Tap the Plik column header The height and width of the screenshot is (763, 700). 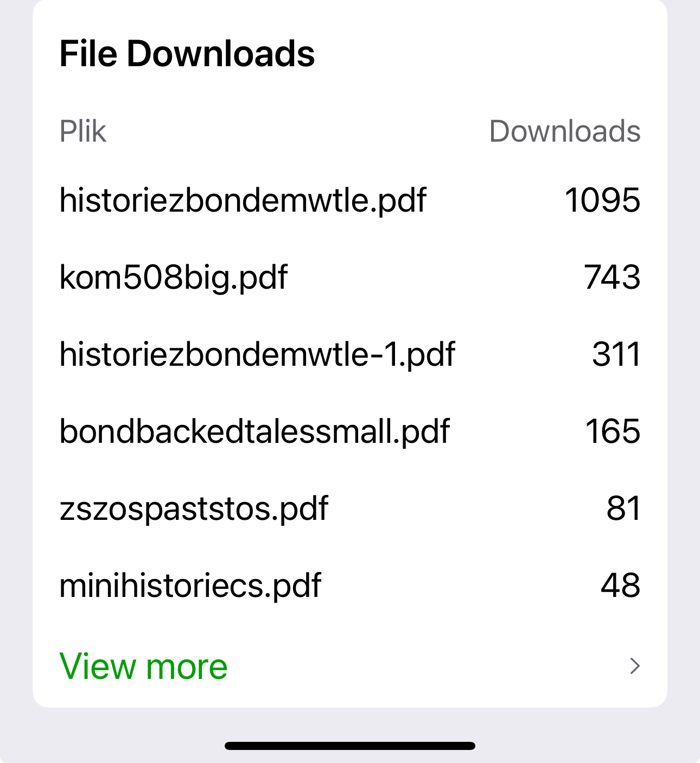click(x=82, y=131)
